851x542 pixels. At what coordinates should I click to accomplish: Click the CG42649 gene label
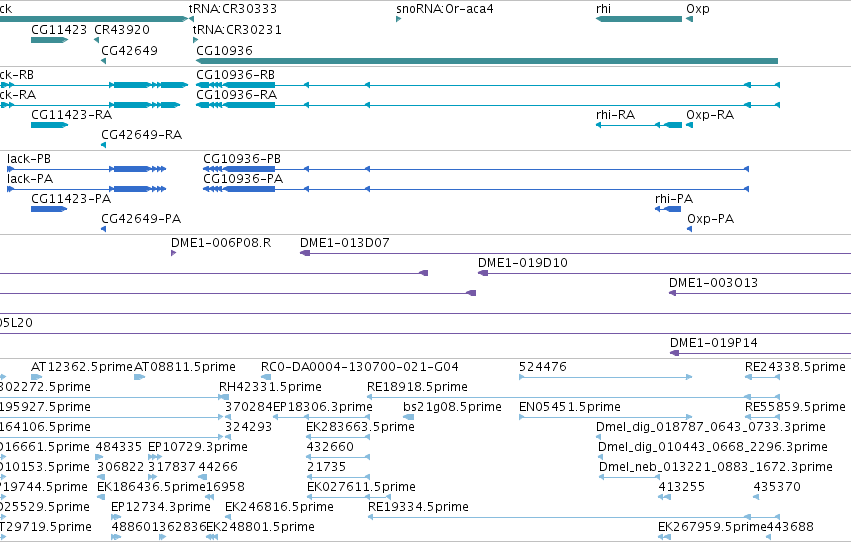click(x=129, y=50)
